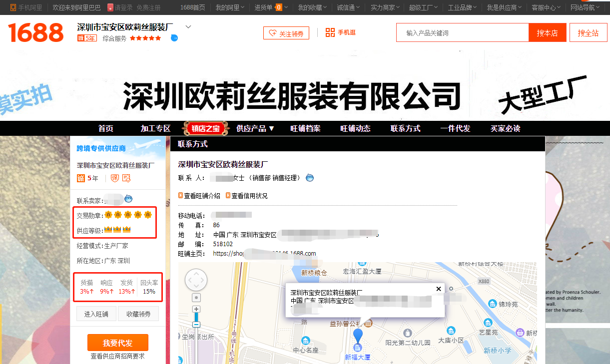Image resolution: width=610 pixels, height=364 pixels.
Task: Zoom in the map with plus button
Action: tap(196, 309)
